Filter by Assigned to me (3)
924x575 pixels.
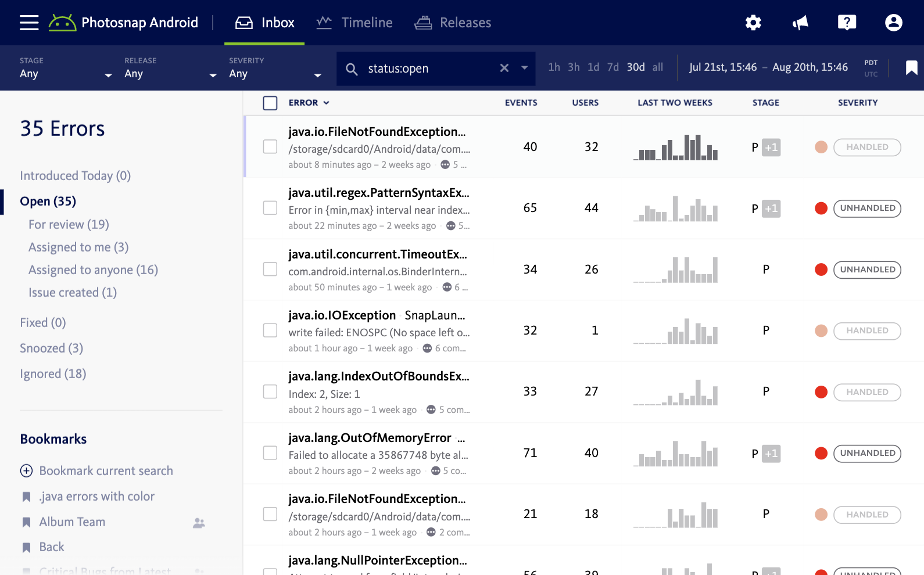coord(78,247)
